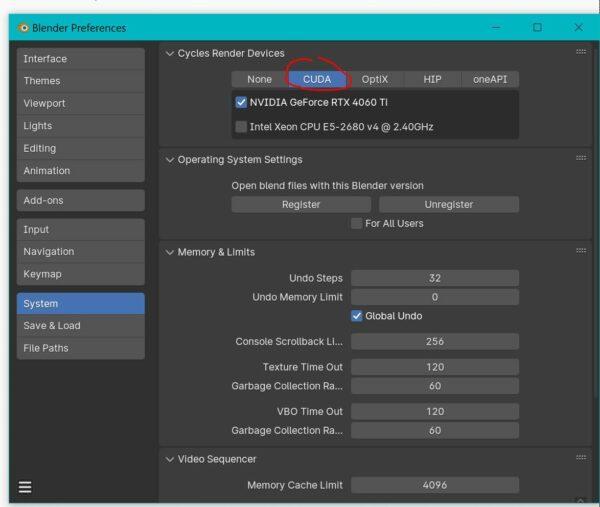Select the System preferences tab
The width and height of the screenshot is (600, 507).
point(81,303)
